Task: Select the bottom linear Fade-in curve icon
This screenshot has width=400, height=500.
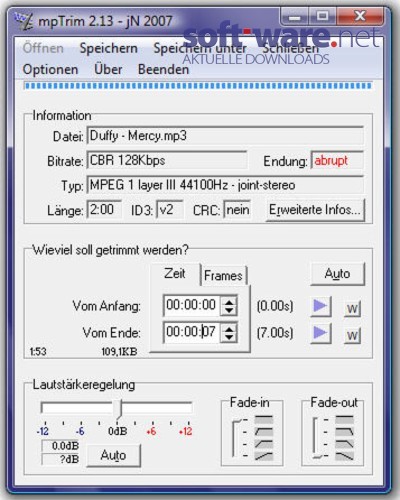Action: (x=264, y=456)
